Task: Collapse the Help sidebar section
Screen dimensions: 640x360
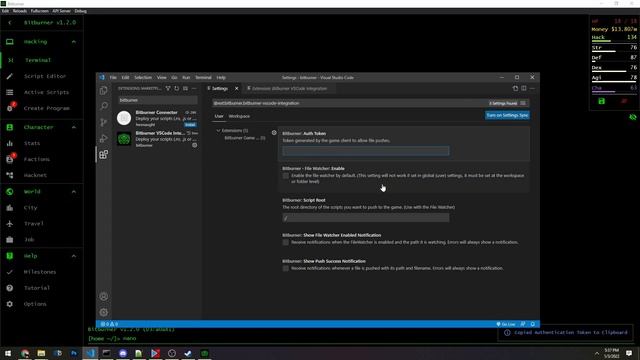Action: pyautogui.click(x=74, y=256)
